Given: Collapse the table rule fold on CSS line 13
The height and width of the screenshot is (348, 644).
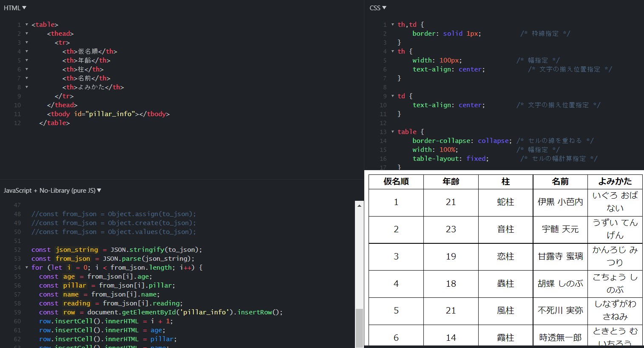Looking at the screenshot, I should (392, 131).
